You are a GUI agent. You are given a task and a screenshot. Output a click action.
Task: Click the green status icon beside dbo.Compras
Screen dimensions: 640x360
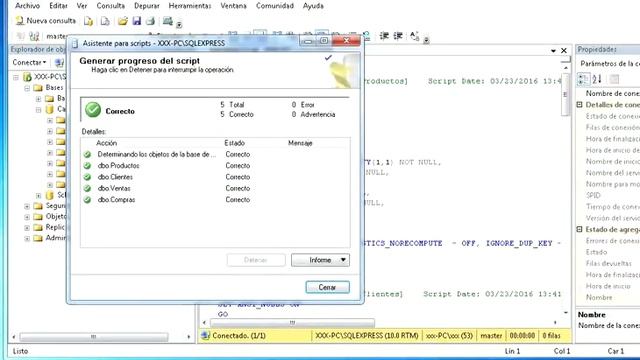tap(87, 200)
